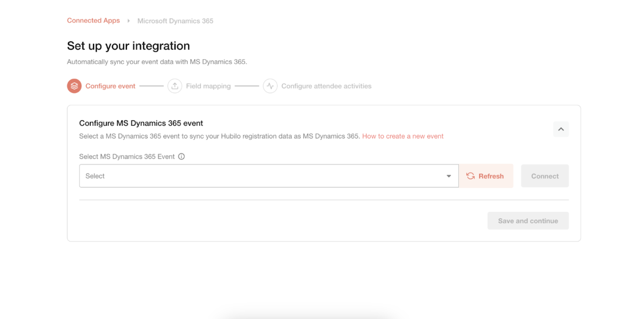Viewport: 644px width, 319px height.
Task: Go back to Connected Apps breadcrumb
Action: (x=93, y=20)
